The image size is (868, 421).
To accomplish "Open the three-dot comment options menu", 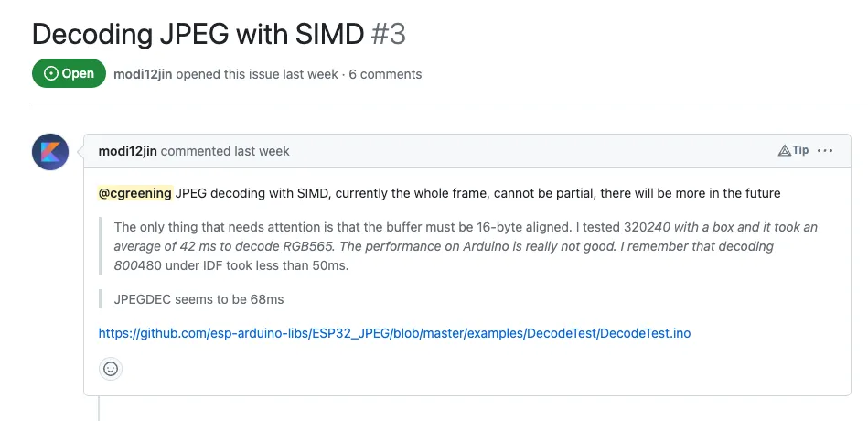I will (x=825, y=151).
